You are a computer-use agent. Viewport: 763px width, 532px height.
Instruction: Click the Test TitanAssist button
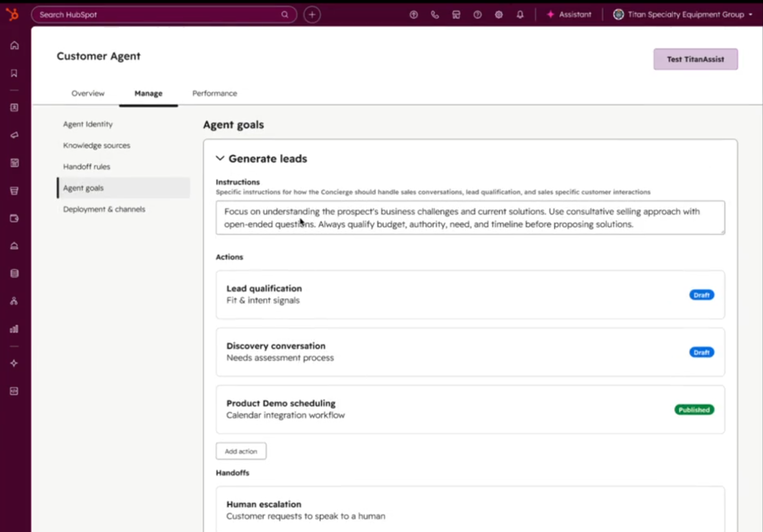[695, 59]
